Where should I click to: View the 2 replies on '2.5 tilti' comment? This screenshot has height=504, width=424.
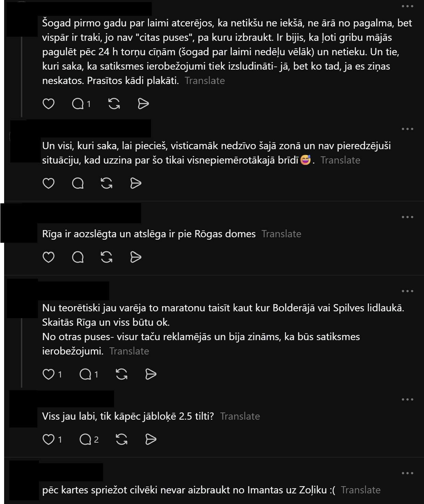pos(89,439)
